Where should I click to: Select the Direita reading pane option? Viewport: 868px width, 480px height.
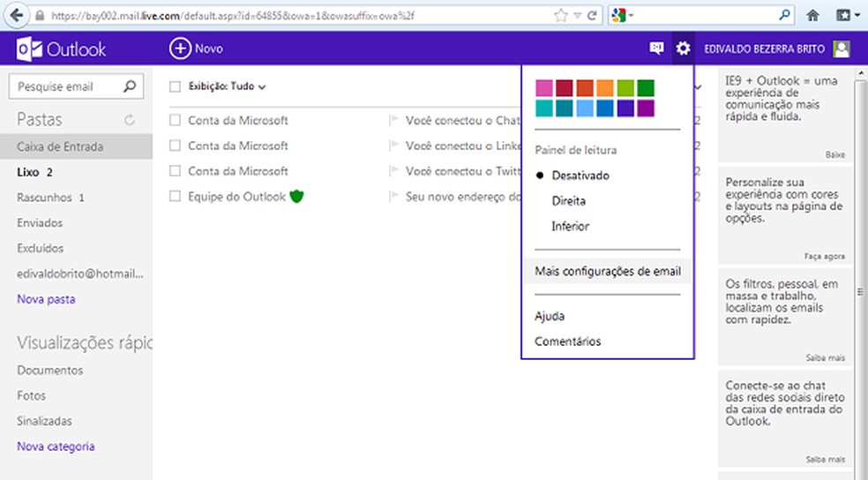568,201
